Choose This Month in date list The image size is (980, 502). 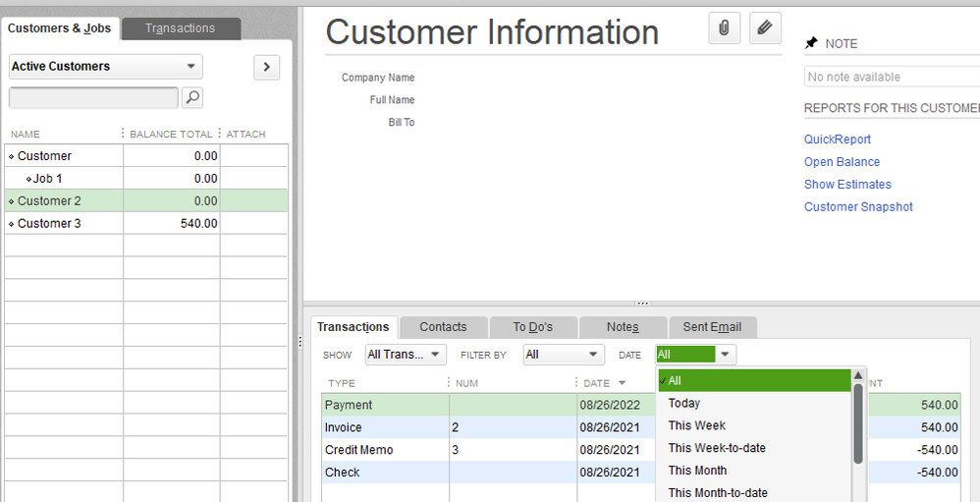(754, 471)
